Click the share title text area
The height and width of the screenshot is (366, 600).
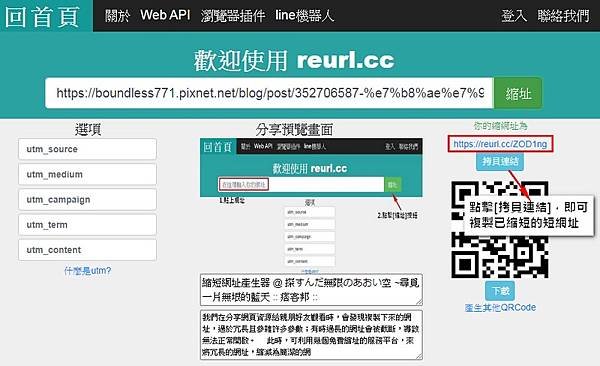[311, 289]
